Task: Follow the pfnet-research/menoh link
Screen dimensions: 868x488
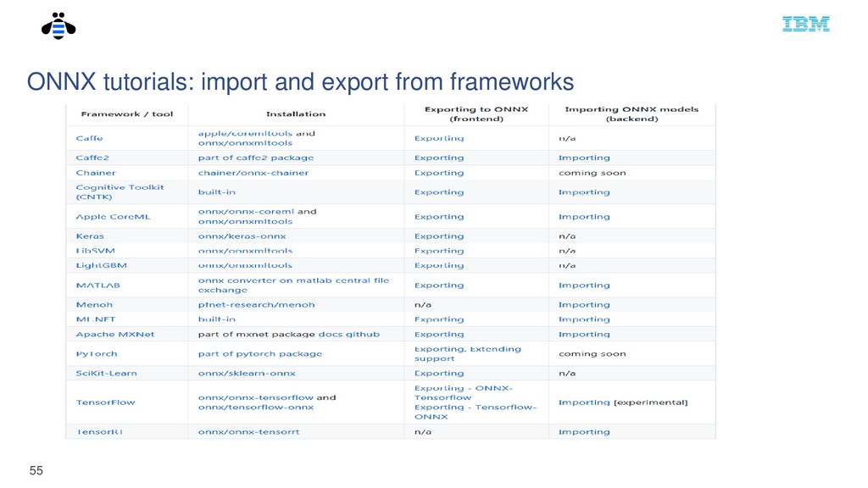Action: click(x=256, y=305)
